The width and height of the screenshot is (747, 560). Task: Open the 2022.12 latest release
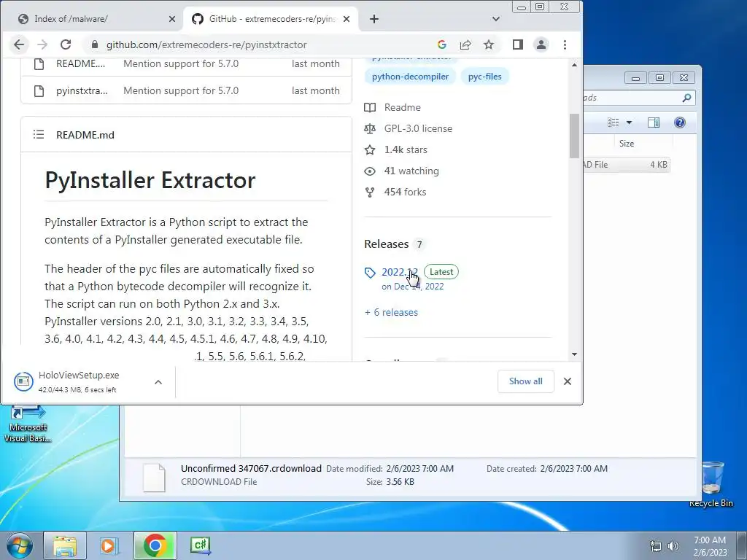pos(399,273)
